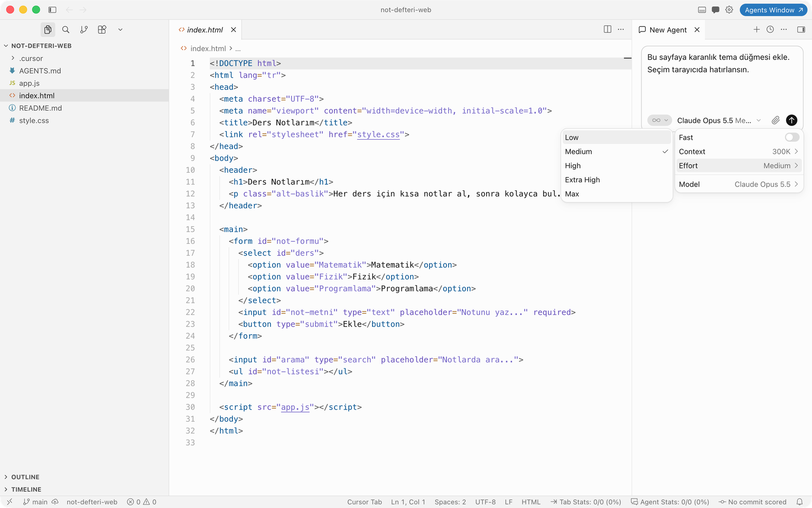Expand the .cursor folder
Viewport: 812px width, 508px height.
point(84,58)
